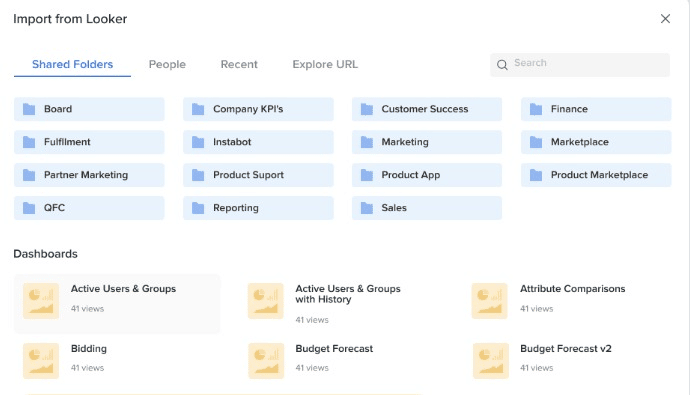690x395 pixels.
Task: Click the Finance folder icon
Action: 536,109
